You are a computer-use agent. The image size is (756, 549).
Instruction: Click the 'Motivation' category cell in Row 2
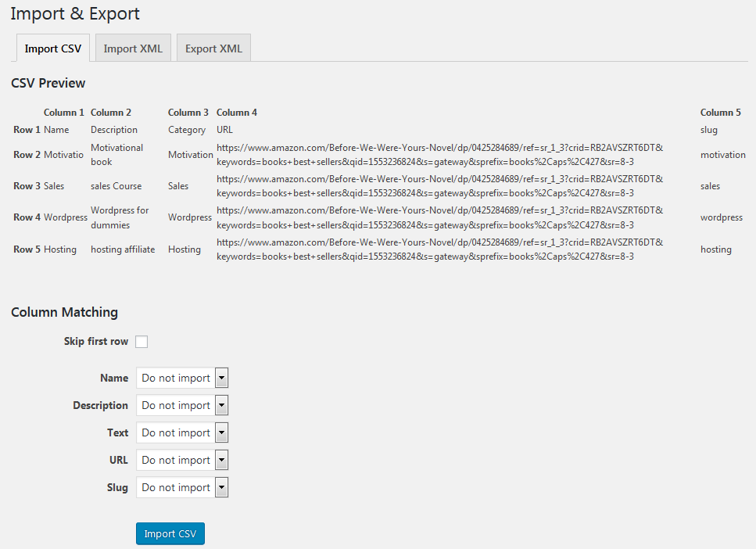[x=191, y=154]
